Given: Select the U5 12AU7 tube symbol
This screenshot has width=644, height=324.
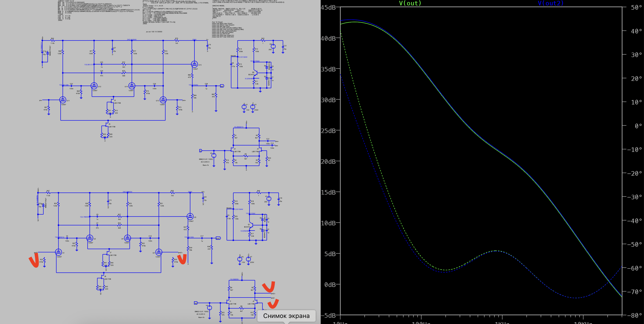Looking at the screenshot, I should pos(190,216).
